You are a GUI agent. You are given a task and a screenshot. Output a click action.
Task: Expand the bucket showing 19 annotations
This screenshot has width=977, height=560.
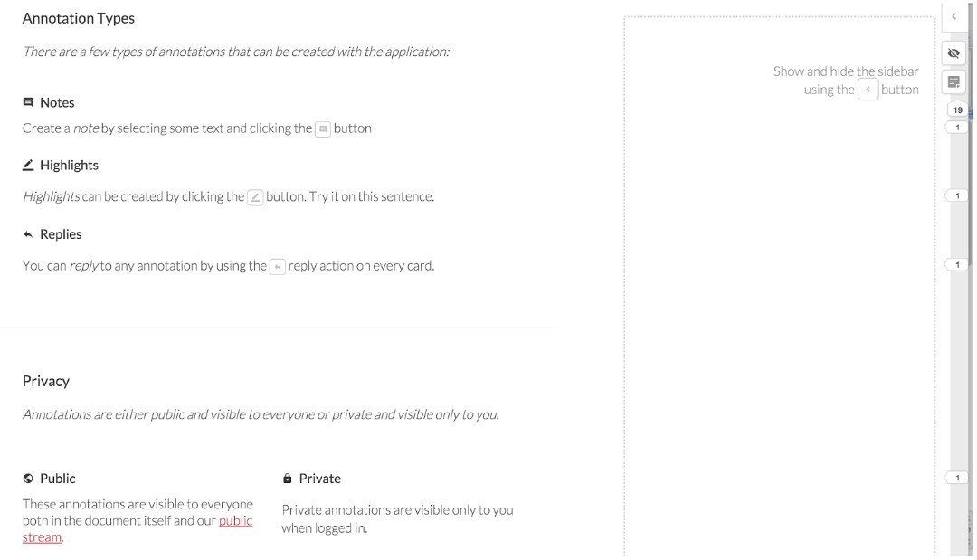point(956,109)
